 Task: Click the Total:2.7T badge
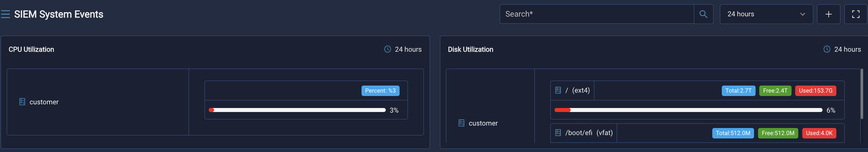pos(738,90)
